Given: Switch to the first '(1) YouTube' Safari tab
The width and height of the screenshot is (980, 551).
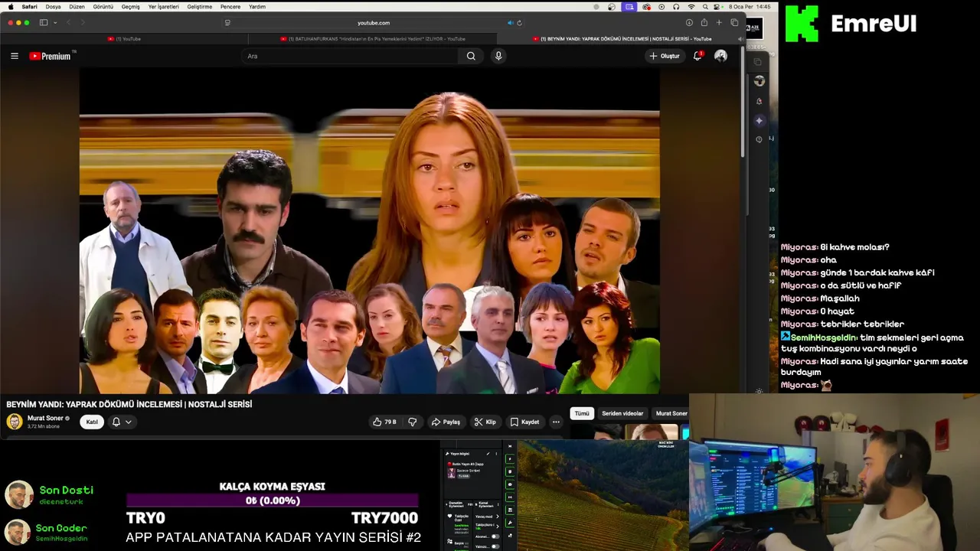Looking at the screenshot, I should click(x=125, y=38).
